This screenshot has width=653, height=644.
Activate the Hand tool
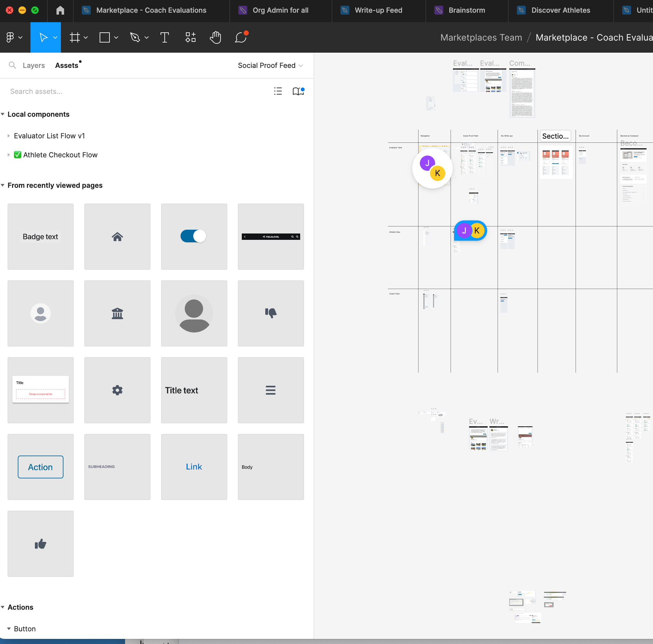click(x=215, y=37)
